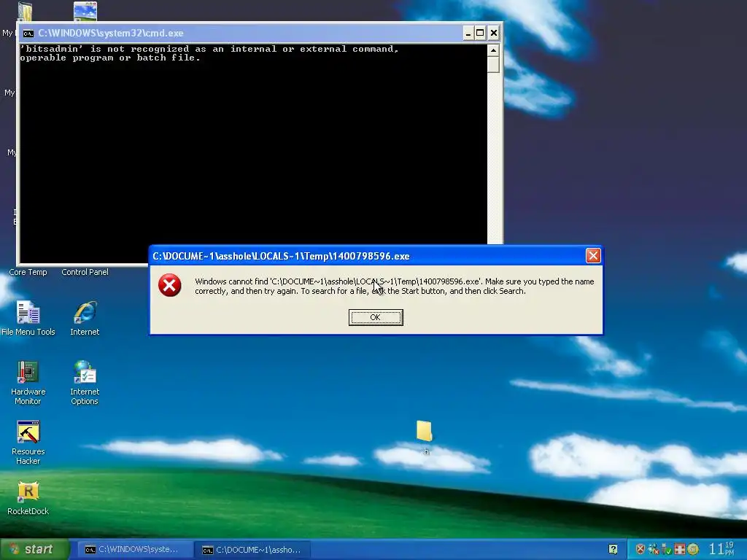Maximize the cmd.exe window
Image resolution: width=747 pixels, height=560 pixels.
(480, 33)
